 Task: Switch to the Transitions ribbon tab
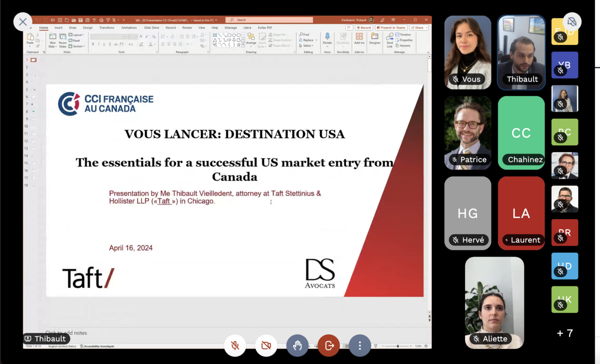[x=106, y=27]
